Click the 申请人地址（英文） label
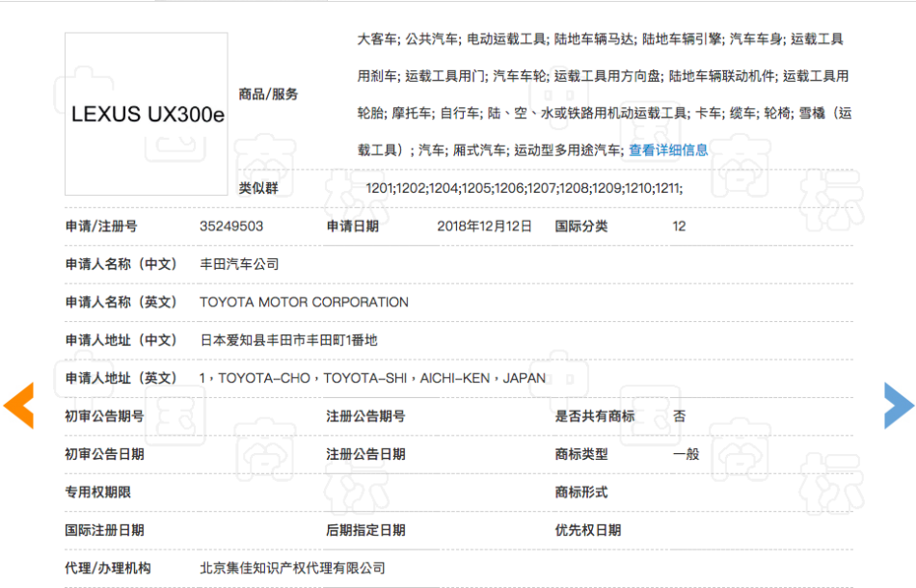The height and width of the screenshot is (588, 916). (121, 379)
